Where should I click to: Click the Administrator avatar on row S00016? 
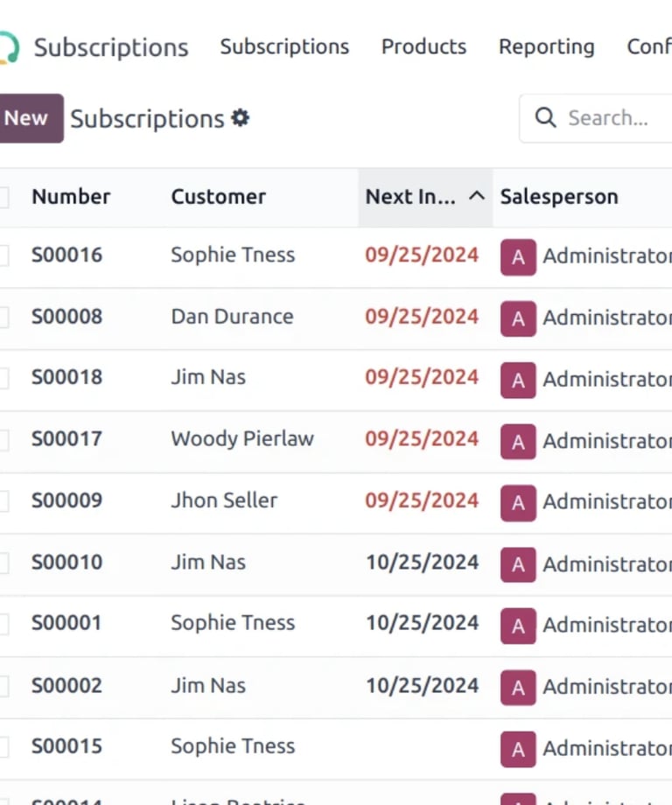click(x=518, y=256)
